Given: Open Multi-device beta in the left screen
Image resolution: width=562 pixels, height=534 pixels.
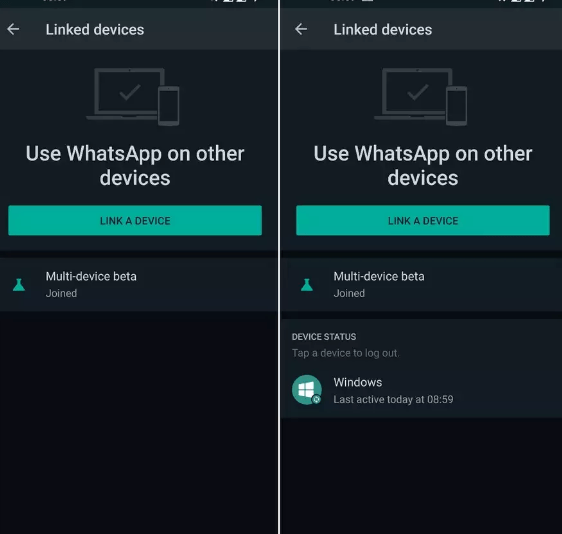Looking at the screenshot, I should [x=138, y=285].
